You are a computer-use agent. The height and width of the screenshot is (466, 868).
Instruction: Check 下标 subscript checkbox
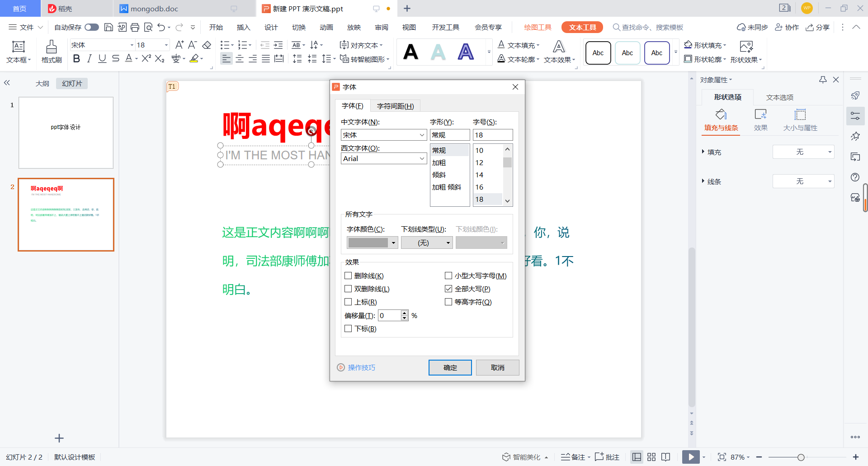348,328
